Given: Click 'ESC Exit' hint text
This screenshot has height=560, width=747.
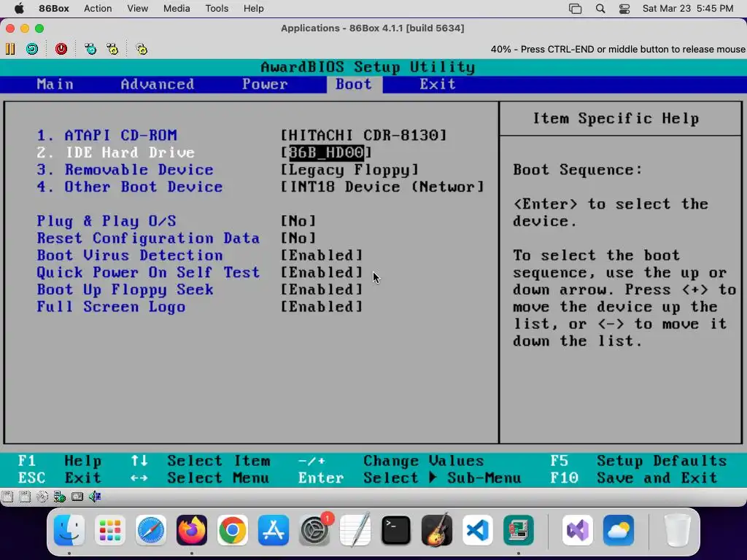Looking at the screenshot, I should click(x=60, y=478).
